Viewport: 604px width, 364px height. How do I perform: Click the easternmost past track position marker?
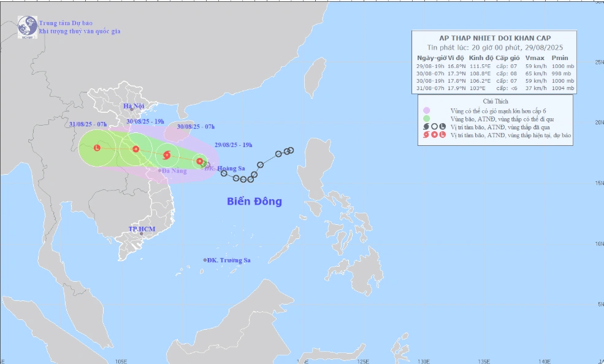point(291,150)
